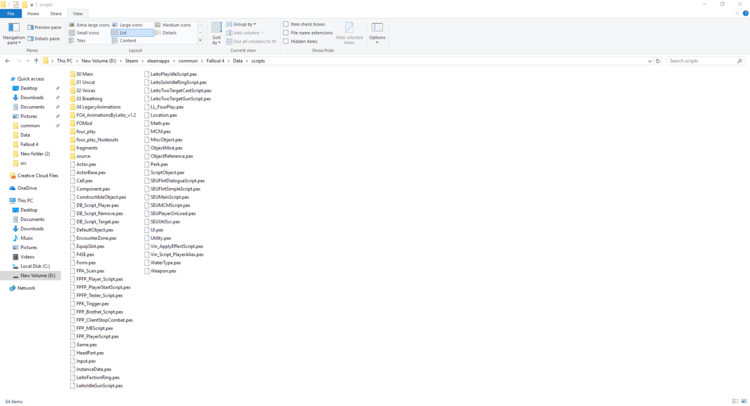Select the source folder
Viewport: 750px width, 406px height.
pos(80,156)
